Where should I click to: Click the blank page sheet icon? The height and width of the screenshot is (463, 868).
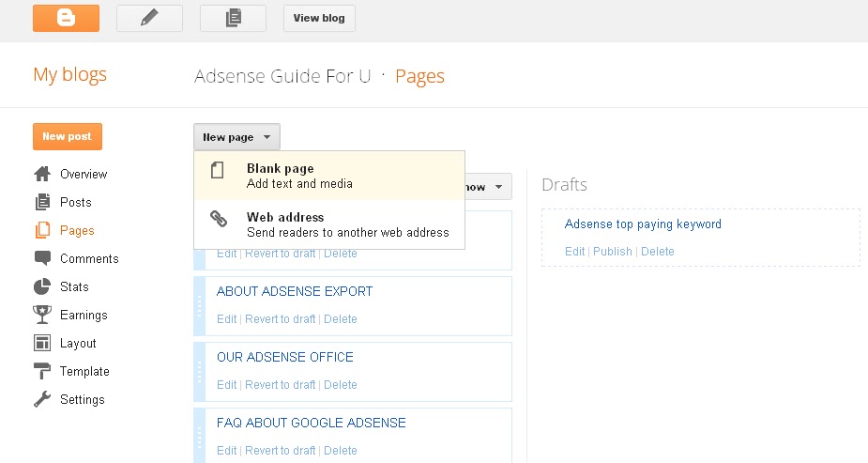pos(218,170)
